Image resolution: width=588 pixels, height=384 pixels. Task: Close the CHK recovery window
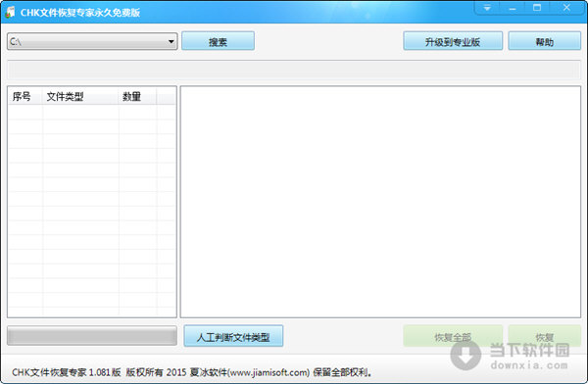[566, 8]
